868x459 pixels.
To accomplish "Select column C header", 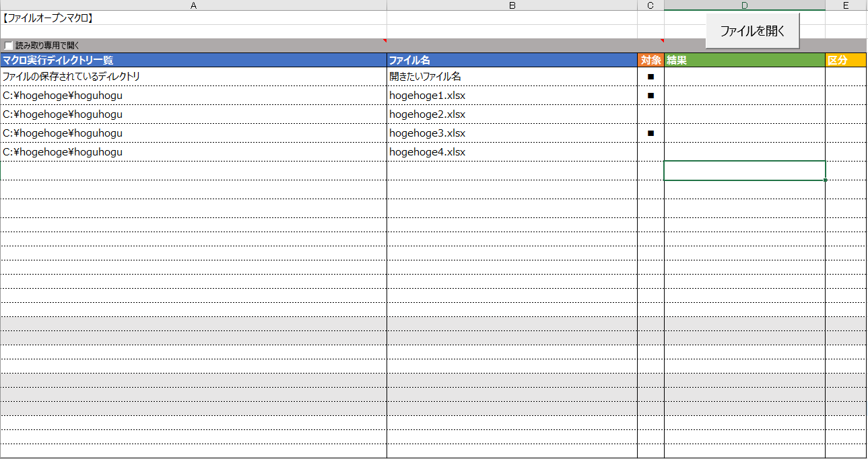I will (650, 5).
